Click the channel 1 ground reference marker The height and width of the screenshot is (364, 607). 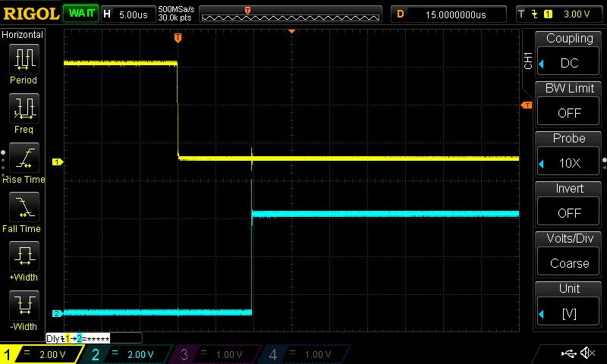(x=58, y=162)
